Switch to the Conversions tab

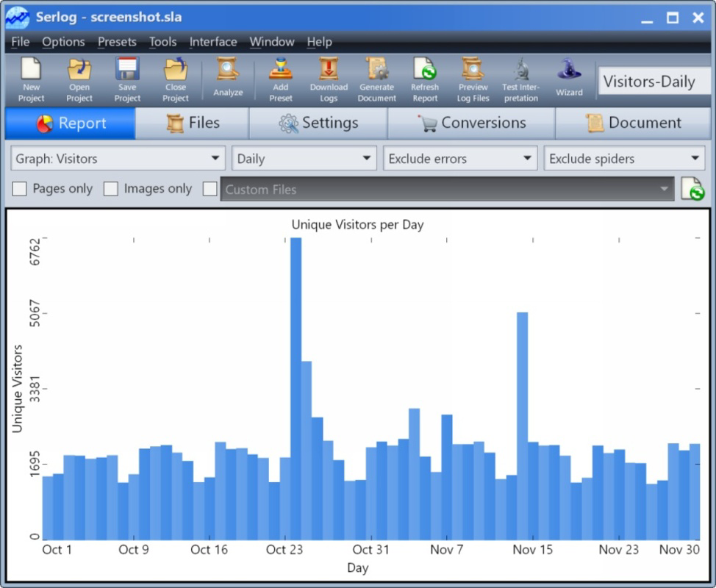click(x=471, y=123)
